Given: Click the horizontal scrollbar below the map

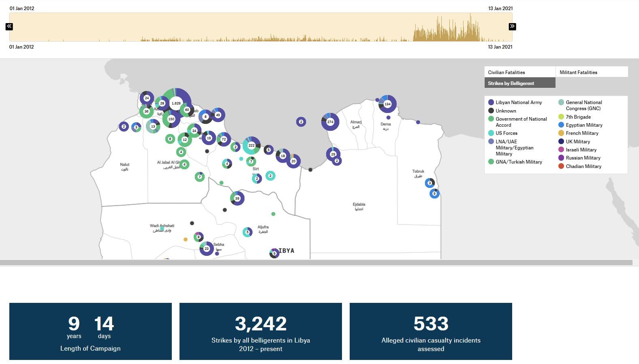Looking at the screenshot, I should (316, 263).
